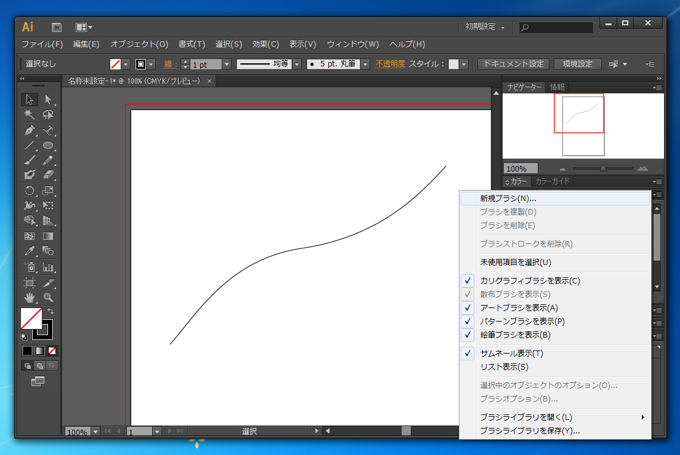Select the Shape Builder tool

[29, 221]
